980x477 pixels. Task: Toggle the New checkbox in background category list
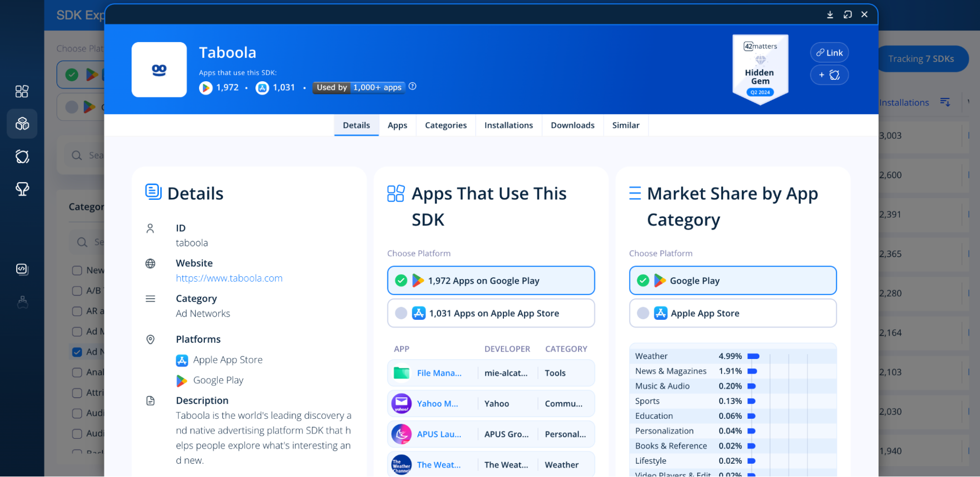(x=77, y=270)
